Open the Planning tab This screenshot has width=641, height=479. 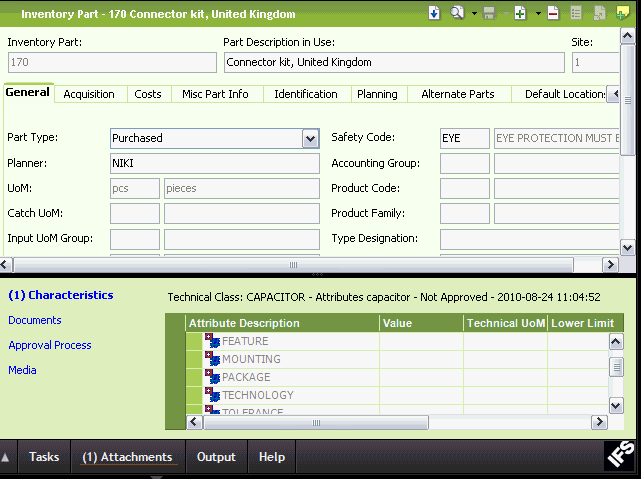(377, 94)
